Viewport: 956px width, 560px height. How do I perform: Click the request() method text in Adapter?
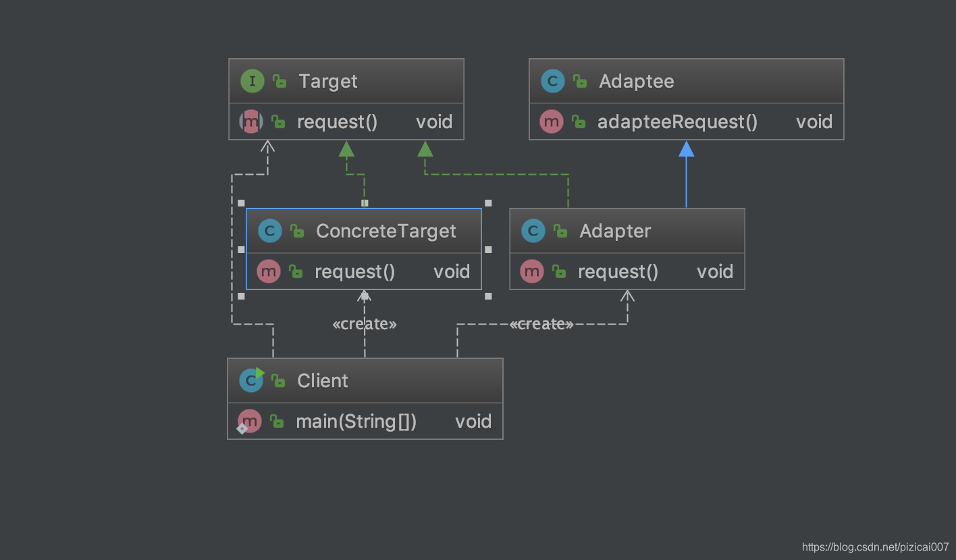click(x=618, y=272)
